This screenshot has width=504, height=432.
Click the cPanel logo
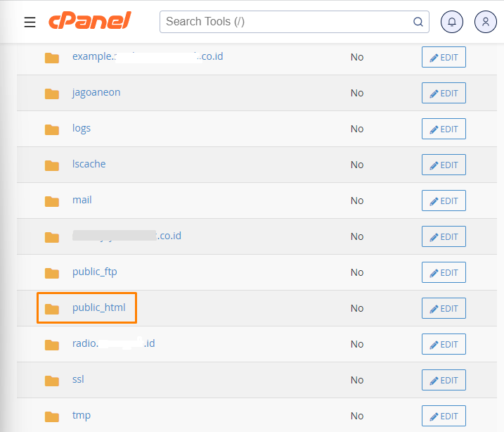pos(90,20)
